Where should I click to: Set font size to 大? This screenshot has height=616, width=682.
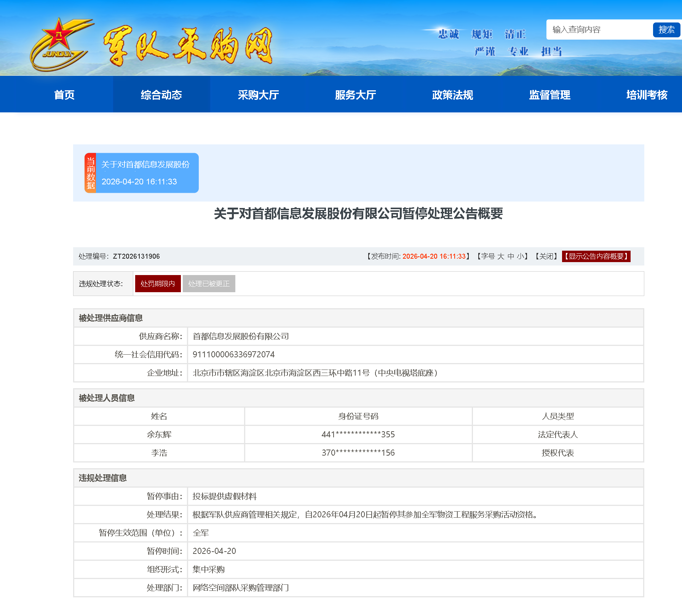500,256
